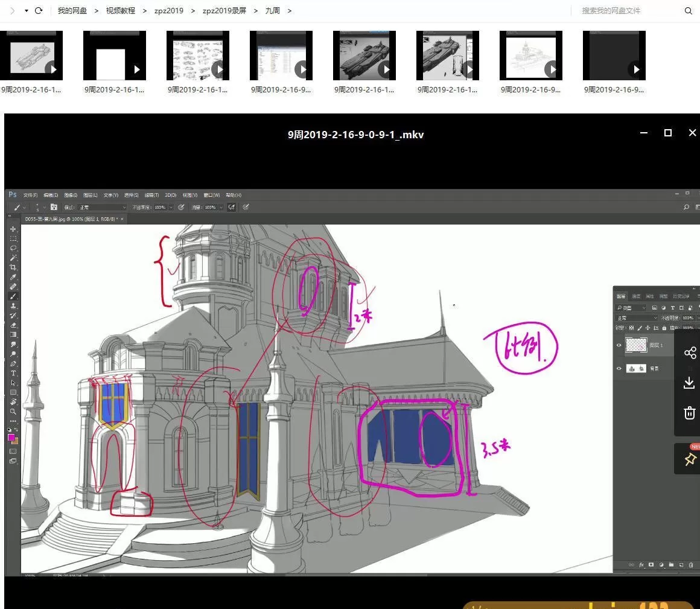Expand the navigation history dropdown arrow
The height and width of the screenshot is (609, 700).
(x=27, y=11)
